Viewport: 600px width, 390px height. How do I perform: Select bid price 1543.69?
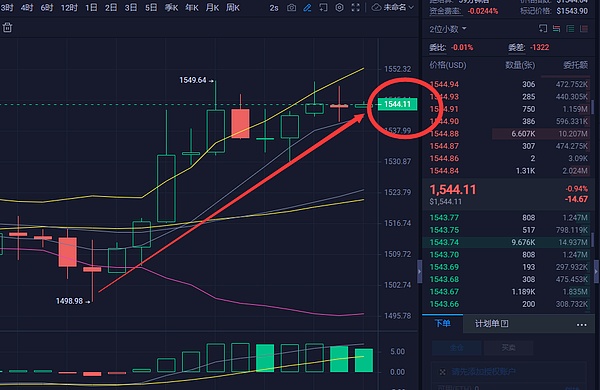coord(444,267)
